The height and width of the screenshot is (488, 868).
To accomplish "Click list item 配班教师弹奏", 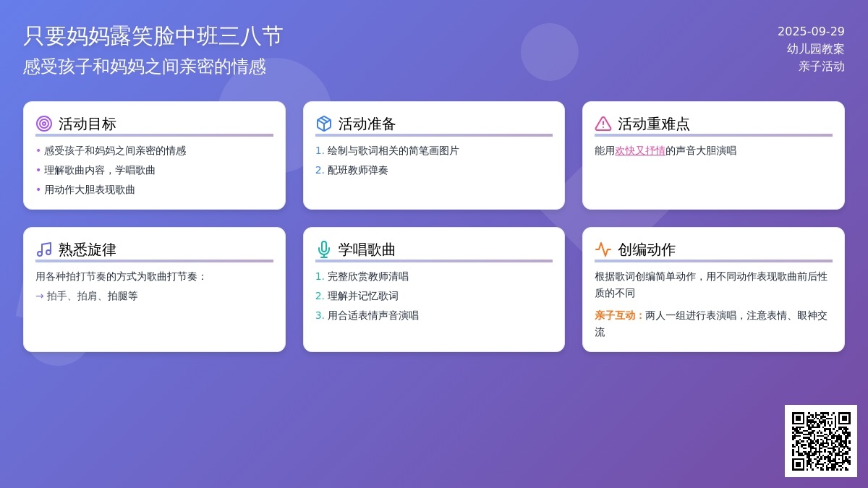I will (x=357, y=170).
